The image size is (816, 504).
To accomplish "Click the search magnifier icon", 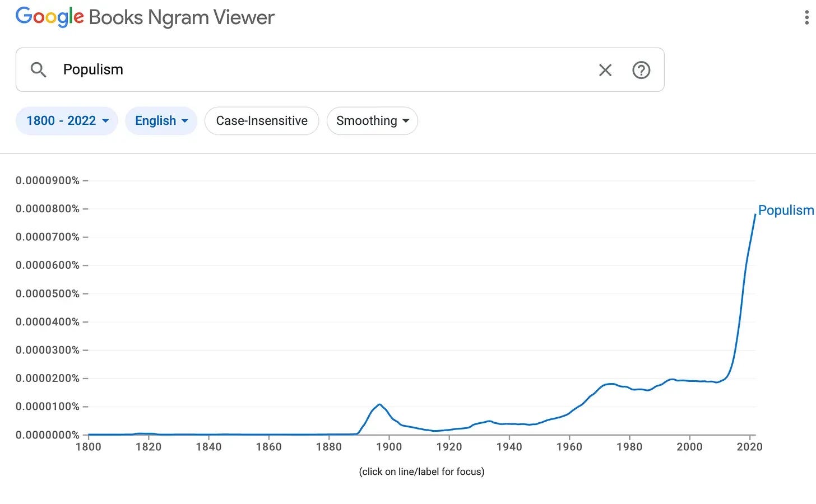I will 38,70.
